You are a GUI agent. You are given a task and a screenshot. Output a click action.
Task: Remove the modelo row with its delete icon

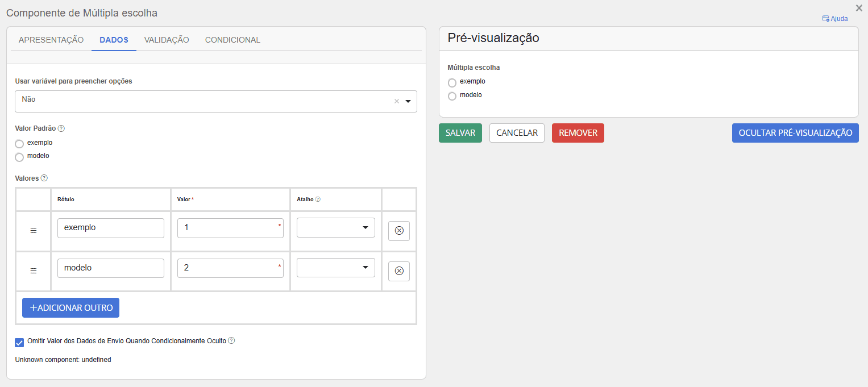[399, 271]
